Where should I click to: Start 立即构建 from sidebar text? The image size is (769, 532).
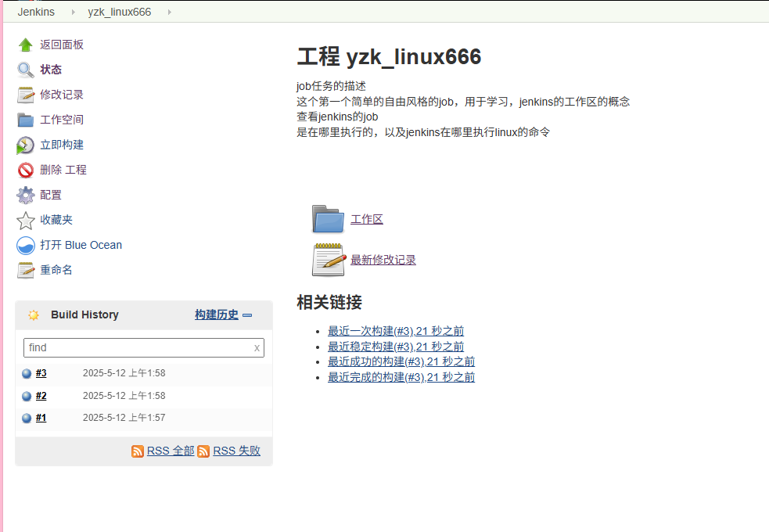(62, 145)
